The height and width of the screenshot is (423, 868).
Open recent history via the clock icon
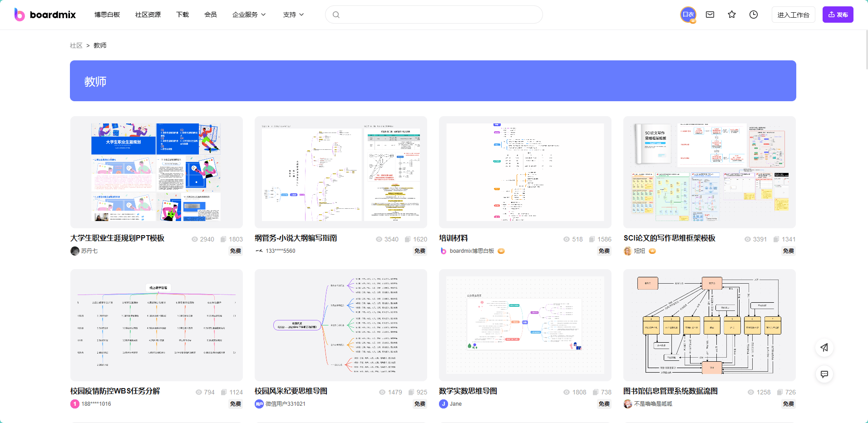coord(754,14)
